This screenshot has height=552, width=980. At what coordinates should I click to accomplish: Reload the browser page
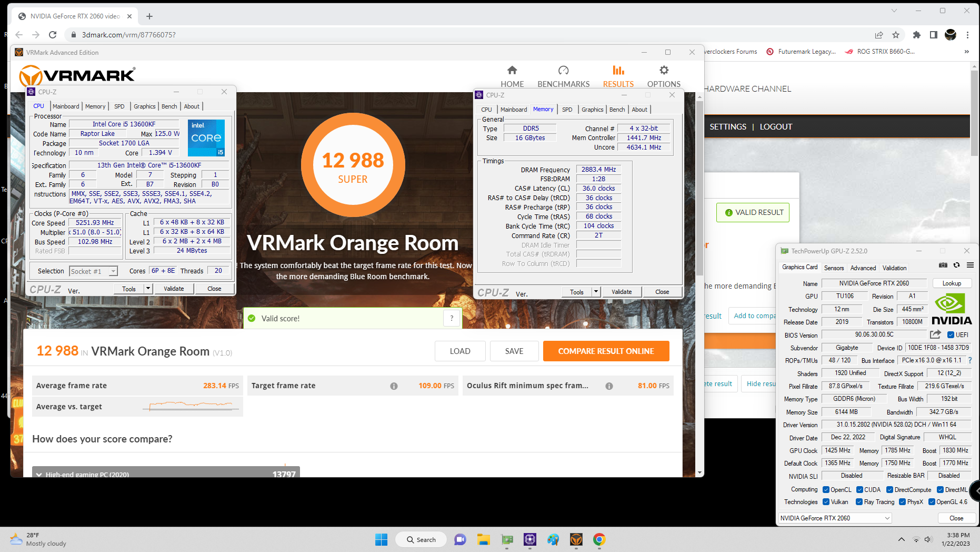click(x=53, y=35)
